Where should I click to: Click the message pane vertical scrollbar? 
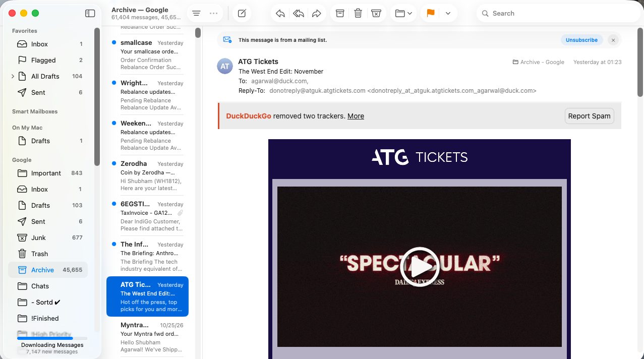[640, 62]
